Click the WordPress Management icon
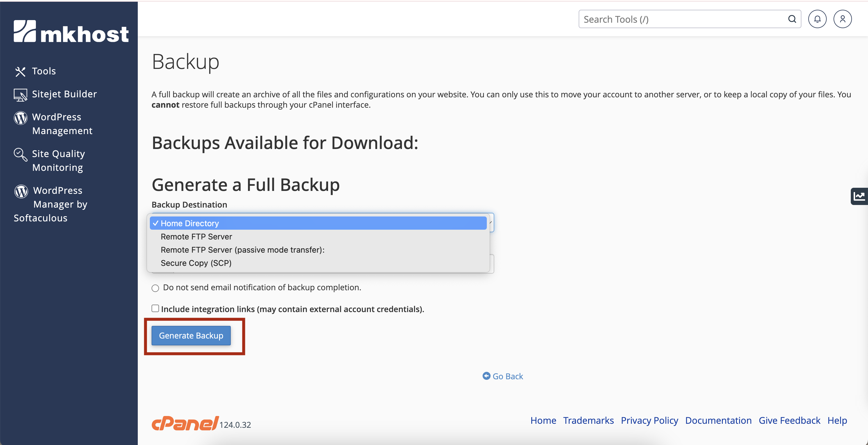This screenshot has width=868, height=445. click(21, 118)
